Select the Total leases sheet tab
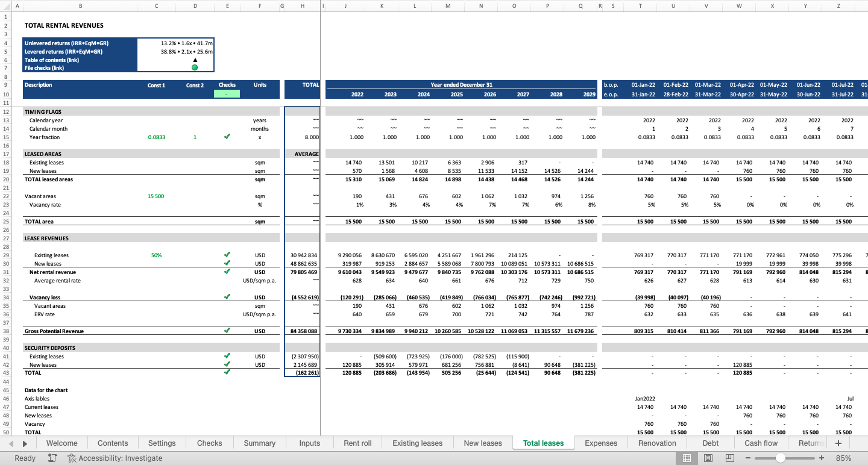Image resolution: width=868 pixels, height=465 pixels. coord(544,443)
